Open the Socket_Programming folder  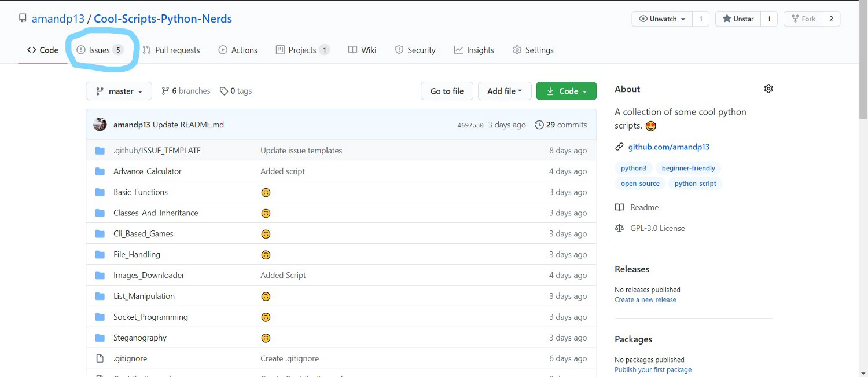150,317
